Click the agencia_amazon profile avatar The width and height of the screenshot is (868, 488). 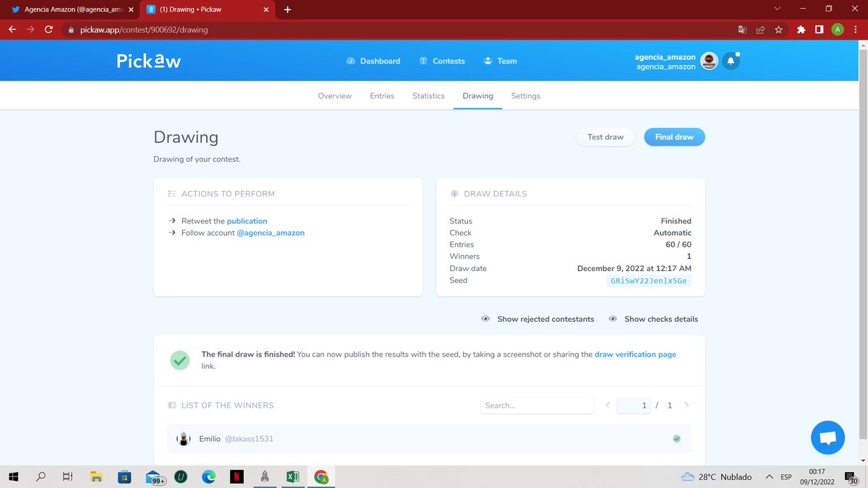(709, 61)
